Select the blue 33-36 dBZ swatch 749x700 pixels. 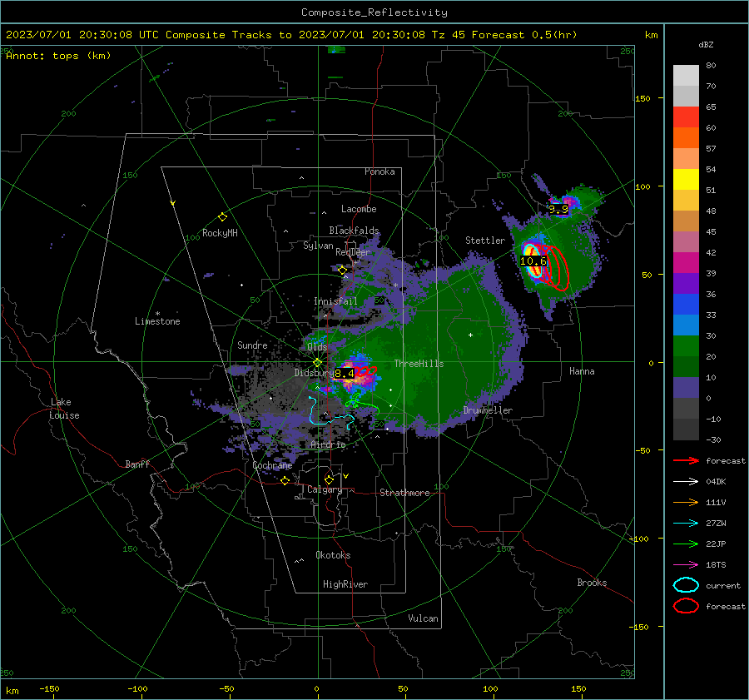[x=686, y=304]
